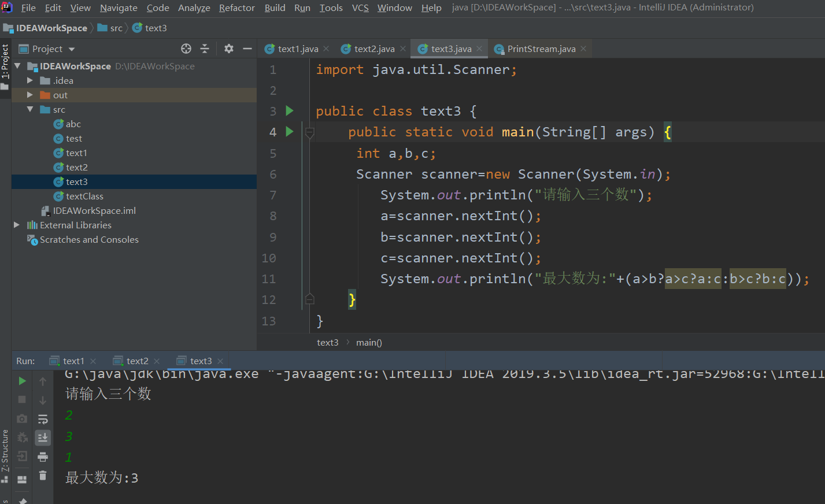Hide the Project tool window
The image size is (825, 504).
pos(247,49)
